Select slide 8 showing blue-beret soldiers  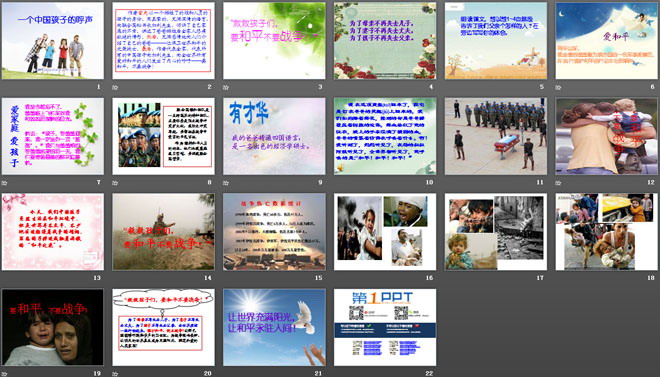pyautogui.click(x=163, y=136)
